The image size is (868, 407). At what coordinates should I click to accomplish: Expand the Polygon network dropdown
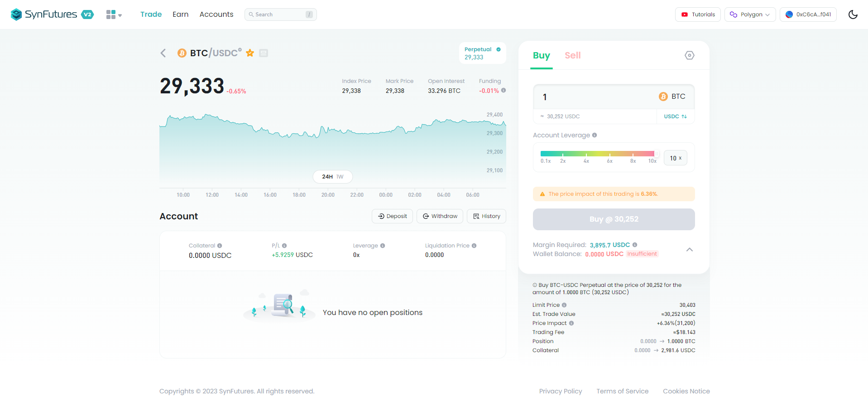click(750, 15)
